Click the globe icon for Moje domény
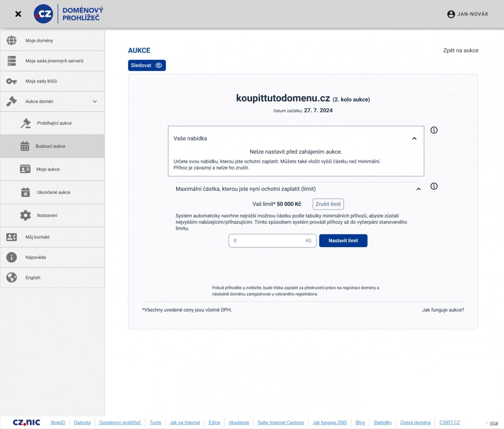Viewport: 504px width, 429px height. tap(12, 40)
